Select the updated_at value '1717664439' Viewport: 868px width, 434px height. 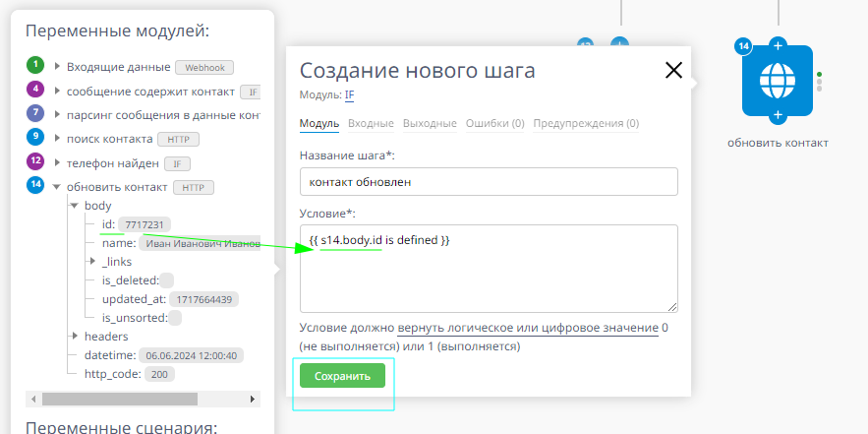[203, 299]
